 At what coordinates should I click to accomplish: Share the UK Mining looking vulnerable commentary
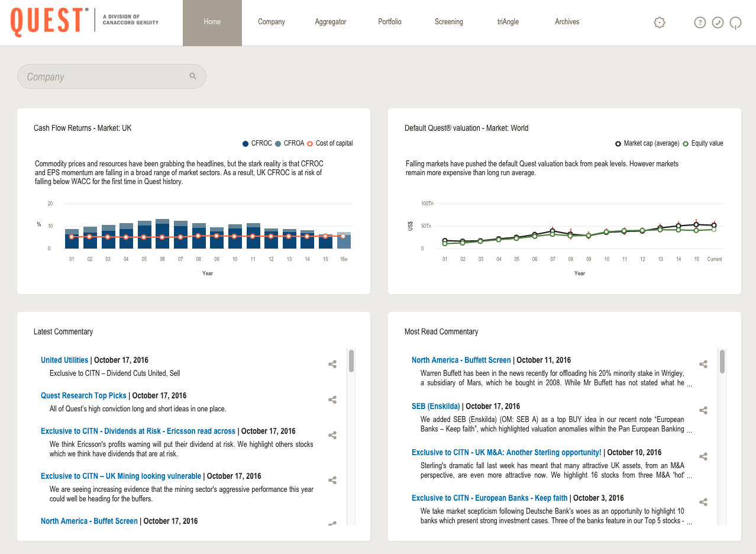click(x=332, y=481)
